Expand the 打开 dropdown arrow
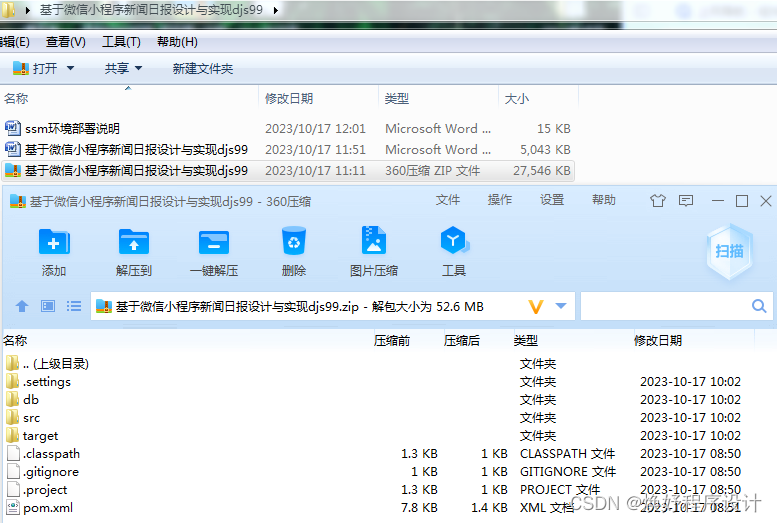The image size is (777, 523). point(70,68)
